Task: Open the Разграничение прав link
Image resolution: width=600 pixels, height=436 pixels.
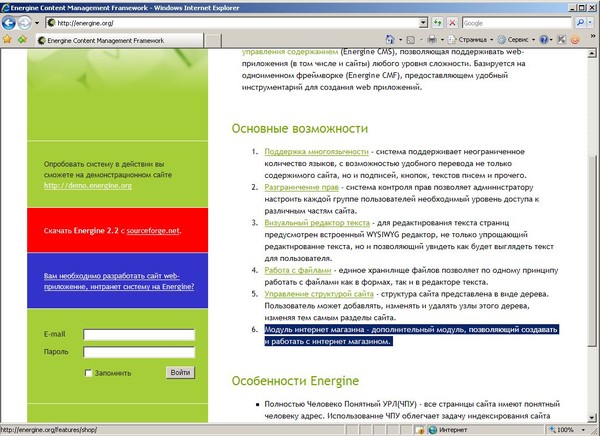Action: point(302,187)
